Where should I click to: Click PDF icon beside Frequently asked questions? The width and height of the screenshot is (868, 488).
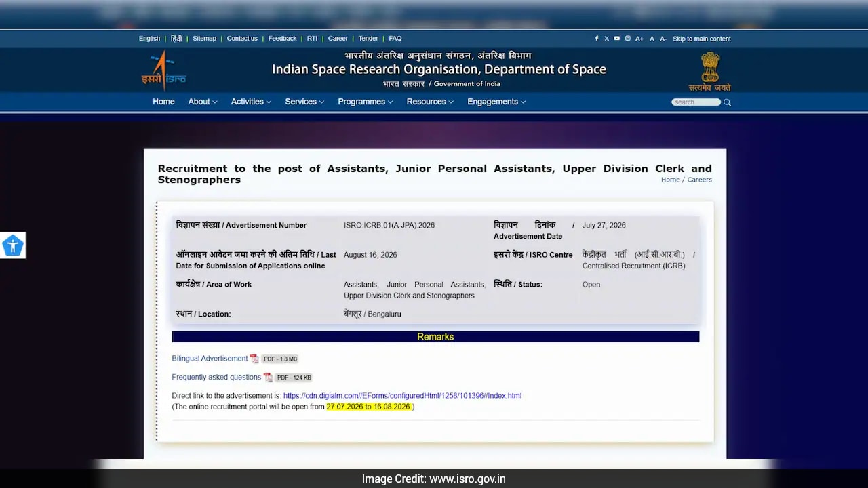[x=268, y=378]
